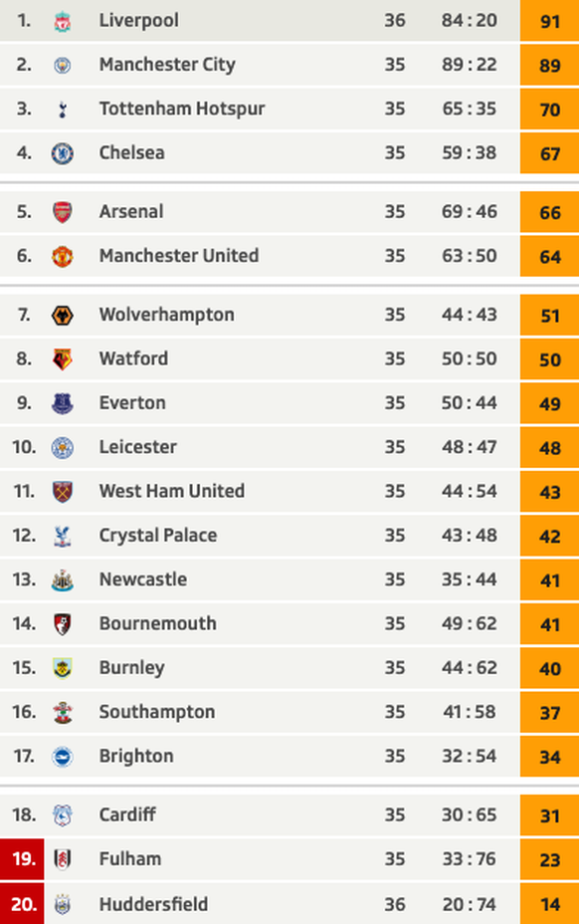Image resolution: width=579 pixels, height=924 pixels.
Task: Open the West Ham United team link
Action: click(172, 491)
